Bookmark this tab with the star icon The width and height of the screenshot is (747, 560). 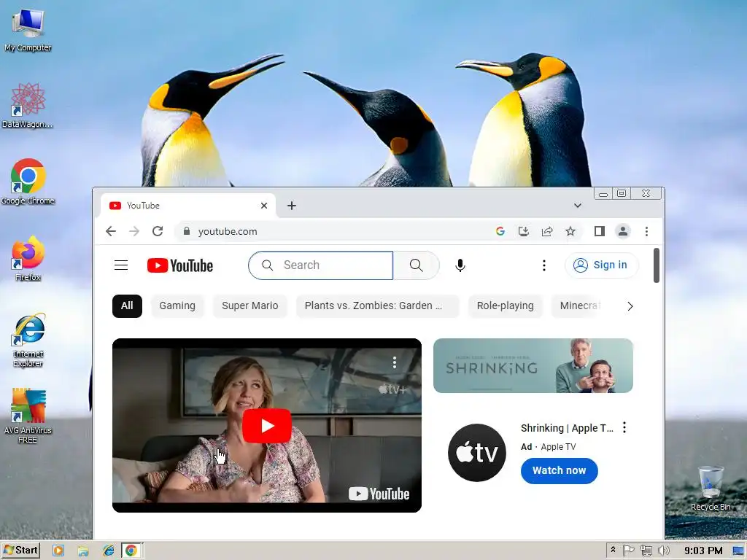570,231
